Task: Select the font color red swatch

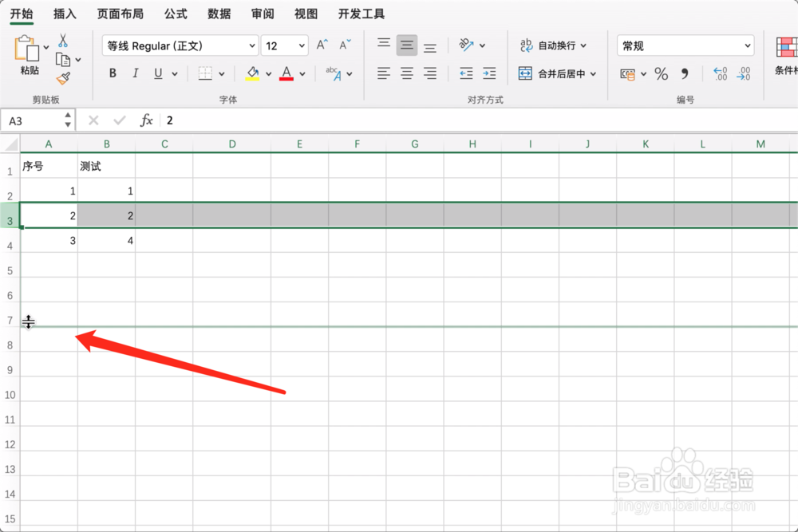Action: click(286, 73)
